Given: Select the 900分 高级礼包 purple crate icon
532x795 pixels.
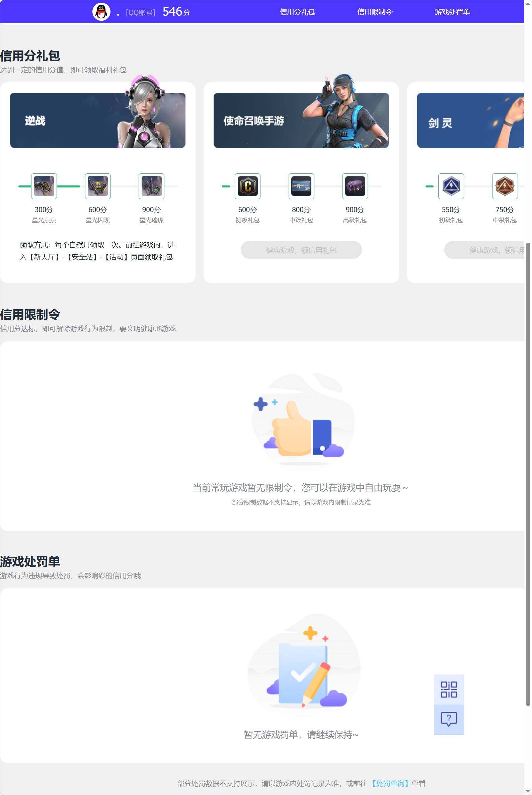Looking at the screenshot, I should (x=355, y=186).
